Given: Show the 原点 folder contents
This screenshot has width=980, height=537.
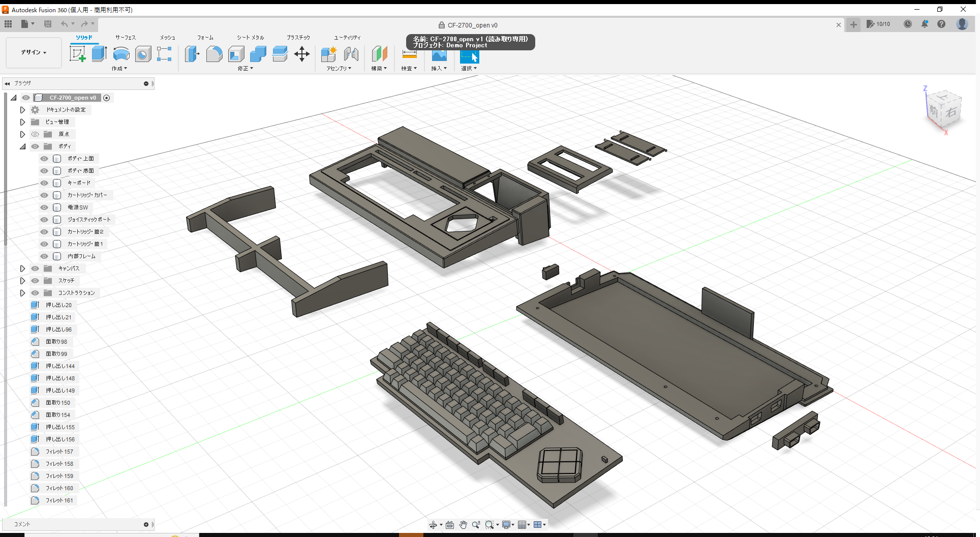Looking at the screenshot, I should [x=22, y=134].
